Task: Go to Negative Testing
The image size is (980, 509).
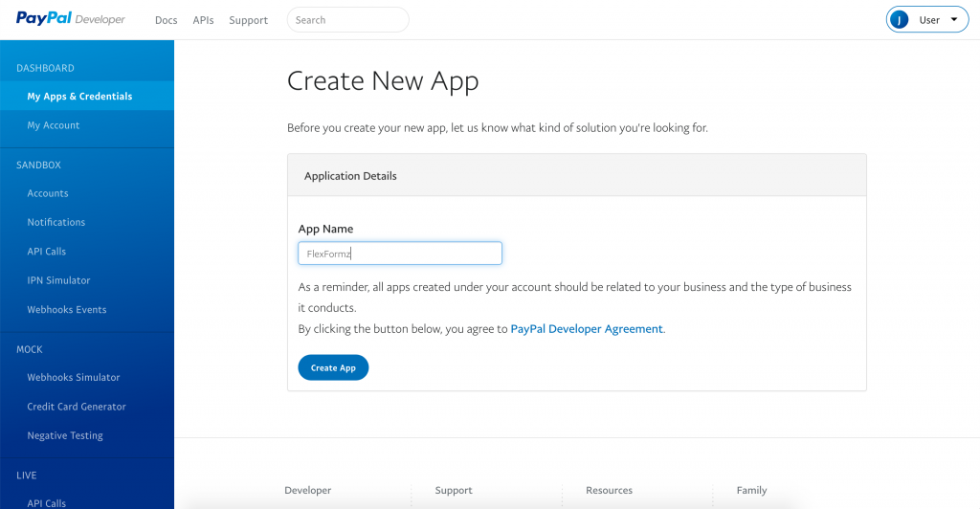Action: click(65, 435)
